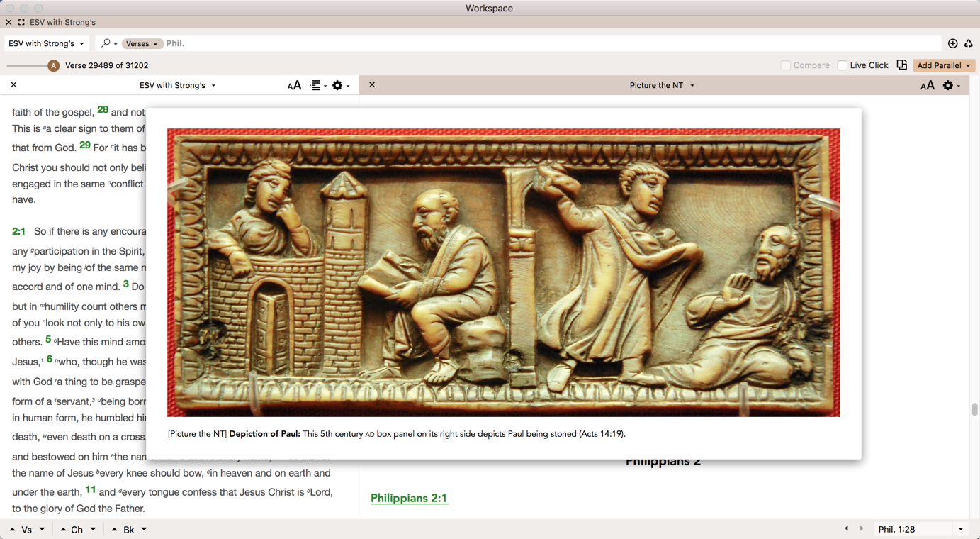980x539 pixels.
Task: Open the magnifier search options menu
Action: (x=109, y=43)
